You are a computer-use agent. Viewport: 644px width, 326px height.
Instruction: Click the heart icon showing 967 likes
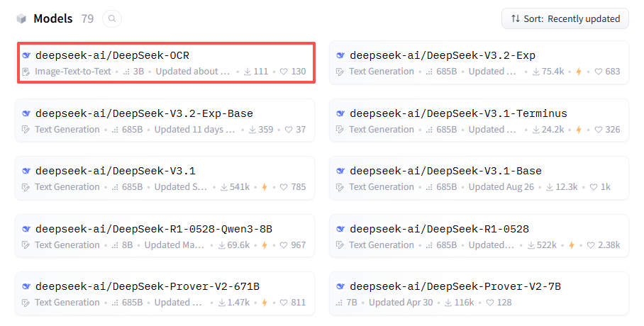click(x=284, y=245)
